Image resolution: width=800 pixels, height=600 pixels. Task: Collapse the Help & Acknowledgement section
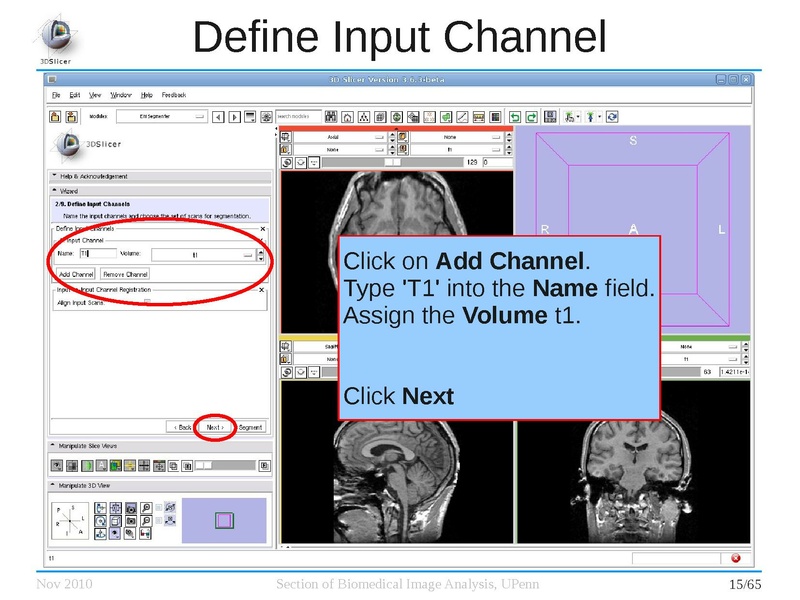tap(53, 174)
